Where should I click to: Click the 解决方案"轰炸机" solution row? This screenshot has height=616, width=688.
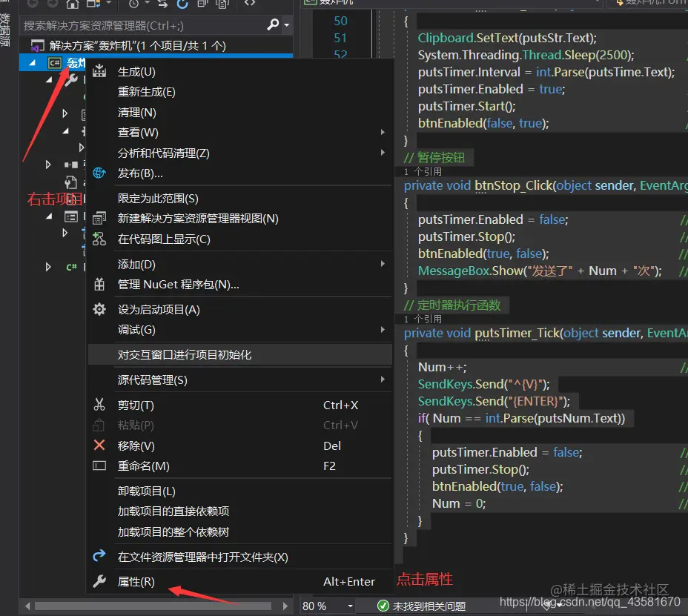[x=156, y=46]
